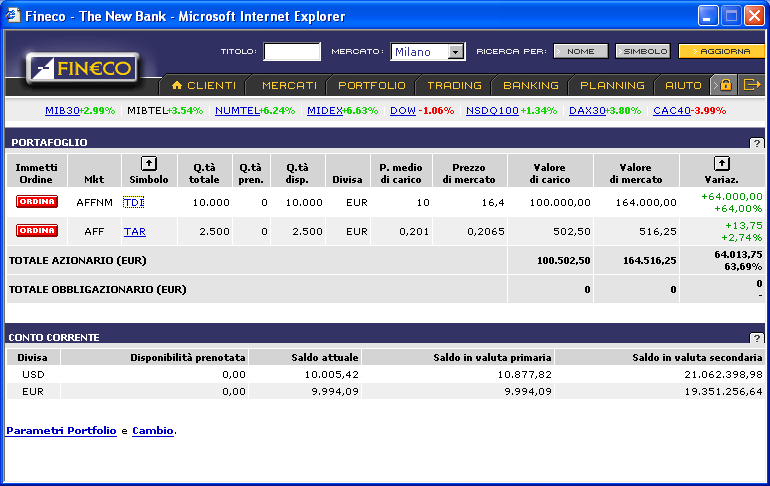The image size is (770, 486).
Task: Open Parametri Portfolio link
Action: click(61, 431)
